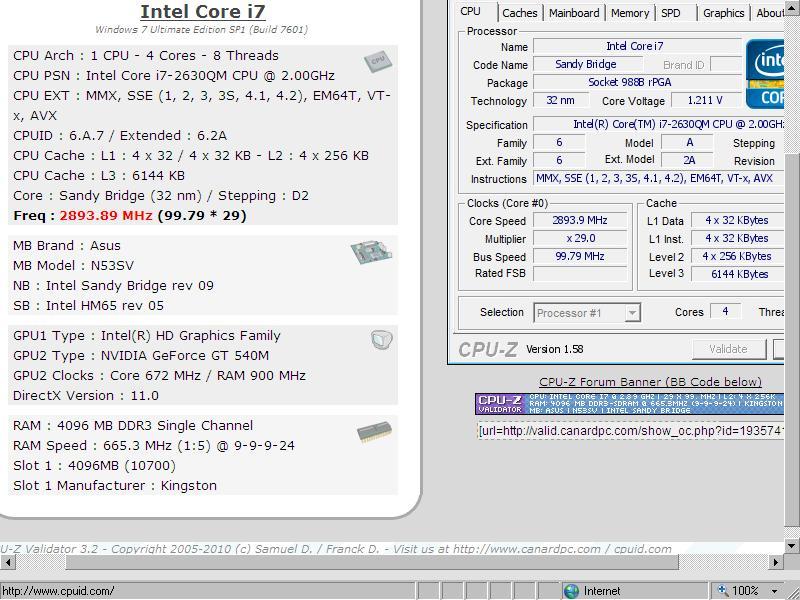The width and height of the screenshot is (800, 600).
Task: Click the RAM module icon beside RAM row
Action: 374,432
